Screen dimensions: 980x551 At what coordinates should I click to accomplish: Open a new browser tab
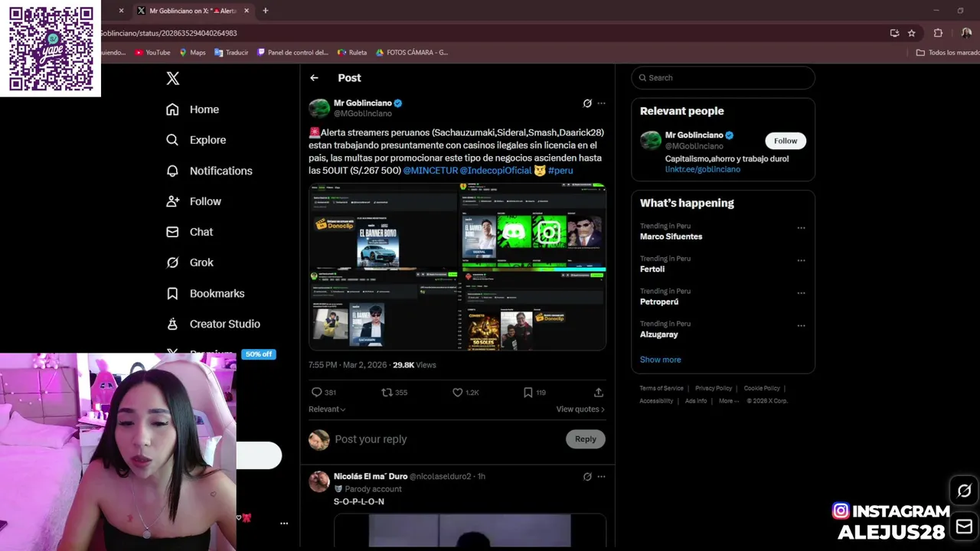click(265, 11)
